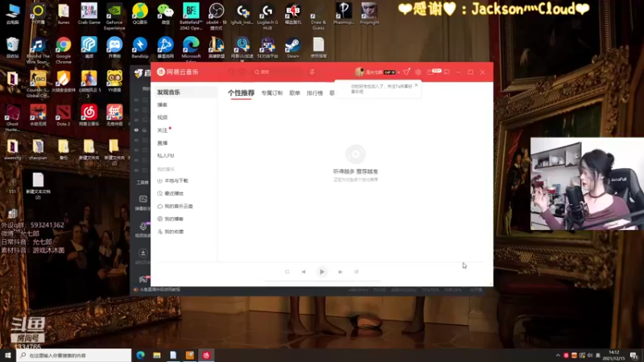Open the skin (shirt) icon in NetEase header

tap(407, 72)
